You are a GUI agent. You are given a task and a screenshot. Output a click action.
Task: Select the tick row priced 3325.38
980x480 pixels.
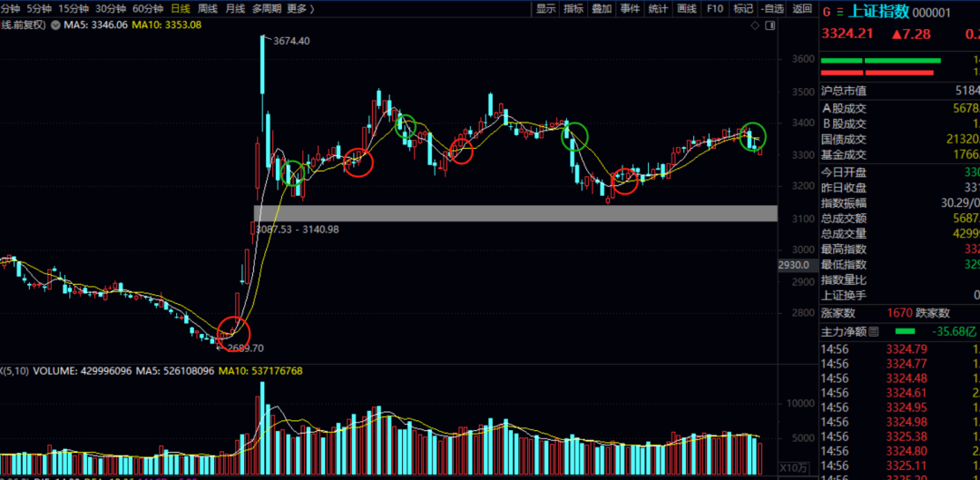(899, 436)
